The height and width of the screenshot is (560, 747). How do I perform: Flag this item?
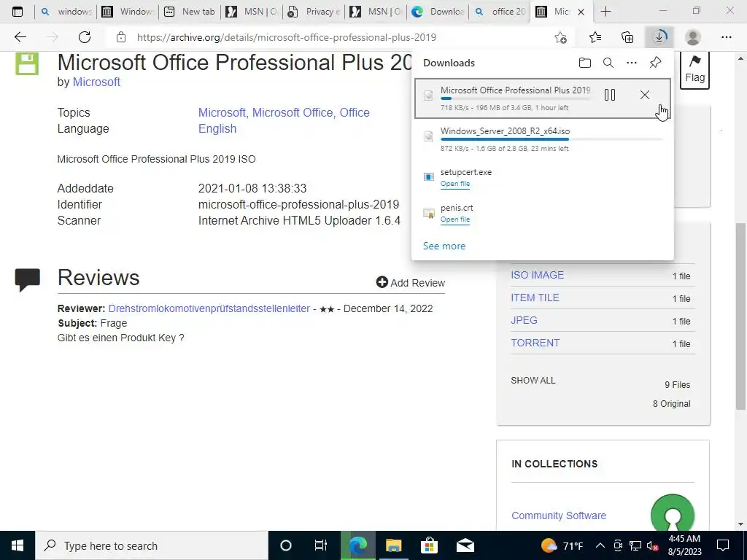point(694,69)
